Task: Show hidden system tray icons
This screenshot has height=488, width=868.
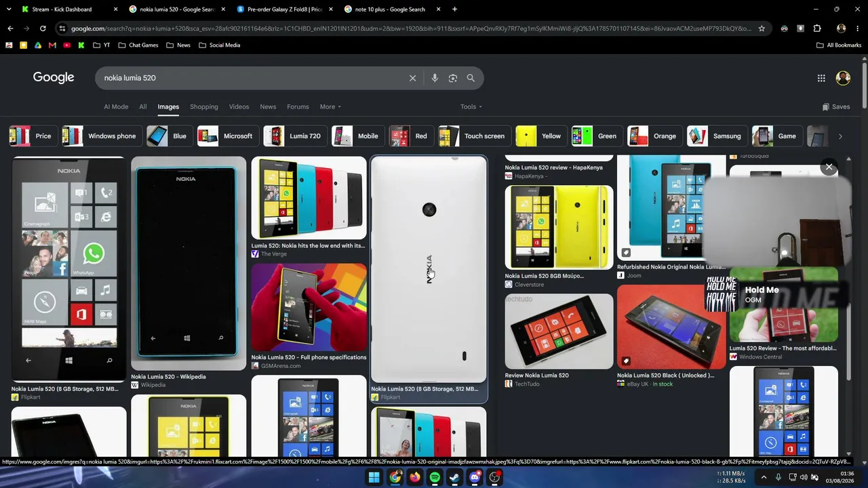Action: (x=764, y=477)
